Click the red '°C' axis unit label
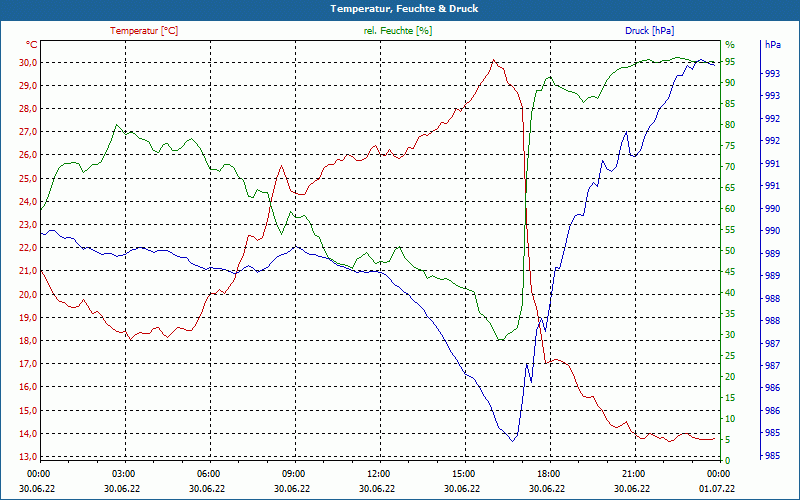800x500 pixels. point(32,45)
